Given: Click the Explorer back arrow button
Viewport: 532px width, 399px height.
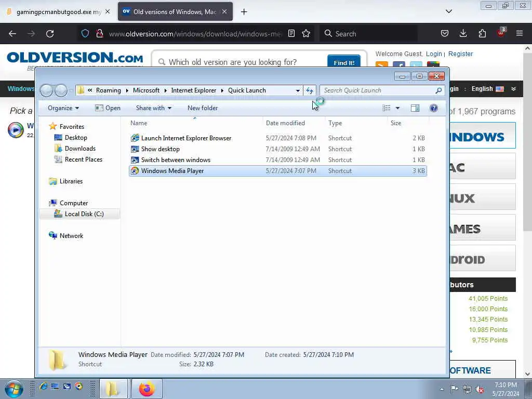Looking at the screenshot, I should click(x=46, y=90).
